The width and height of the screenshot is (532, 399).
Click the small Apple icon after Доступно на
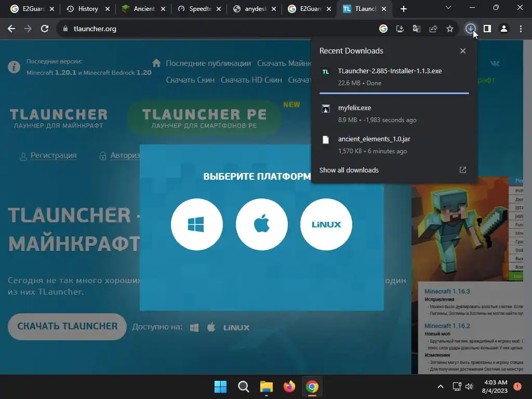point(211,327)
